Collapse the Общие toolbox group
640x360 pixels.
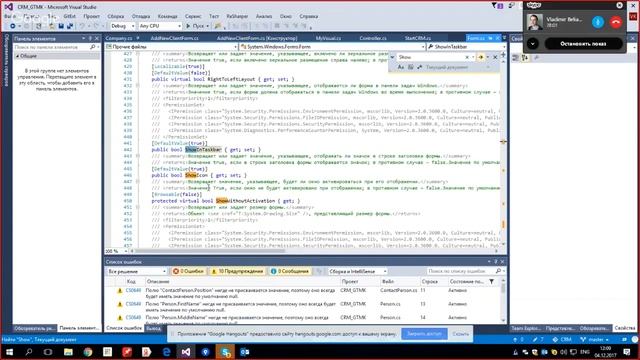click(18, 56)
